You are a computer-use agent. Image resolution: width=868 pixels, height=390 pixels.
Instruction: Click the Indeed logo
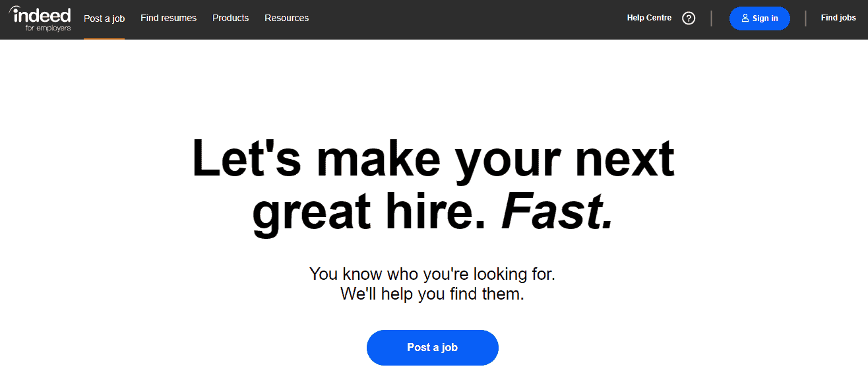(x=40, y=15)
